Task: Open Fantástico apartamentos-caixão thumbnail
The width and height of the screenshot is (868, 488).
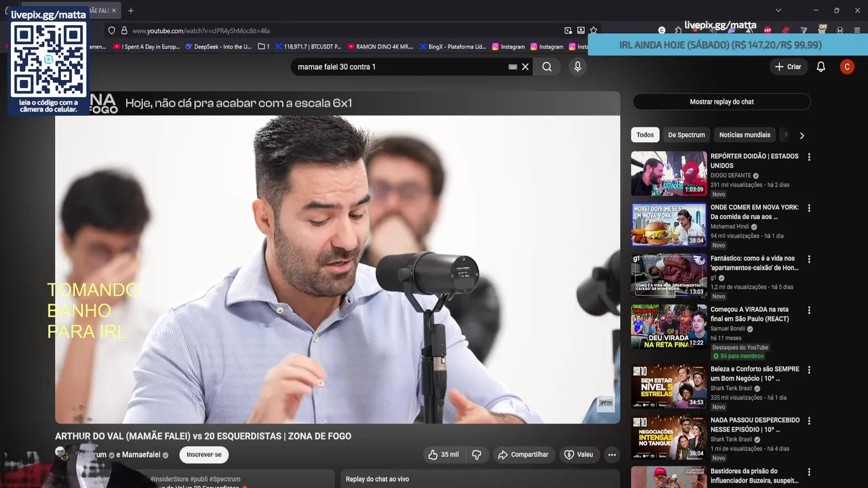Action: tap(669, 276)
